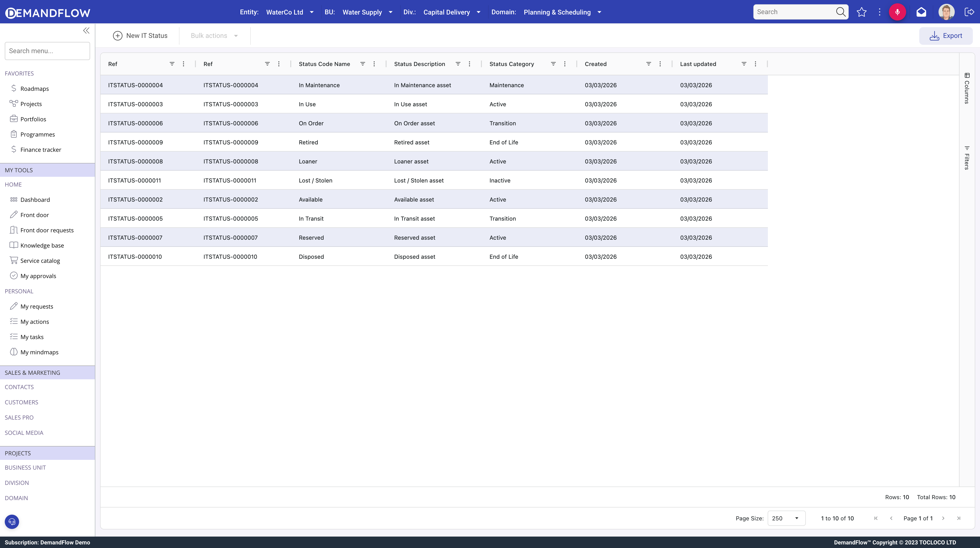Open the inbox envelope icon in the top bar
Viewport: 980px width, 548px height.
[x=921, y=12]
